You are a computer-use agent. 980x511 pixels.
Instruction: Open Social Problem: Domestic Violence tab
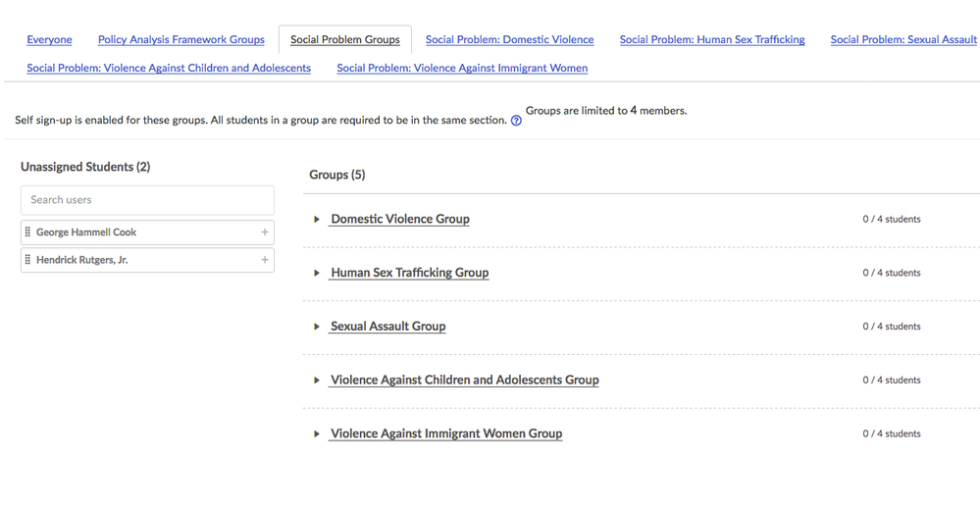tap(509, 40)
